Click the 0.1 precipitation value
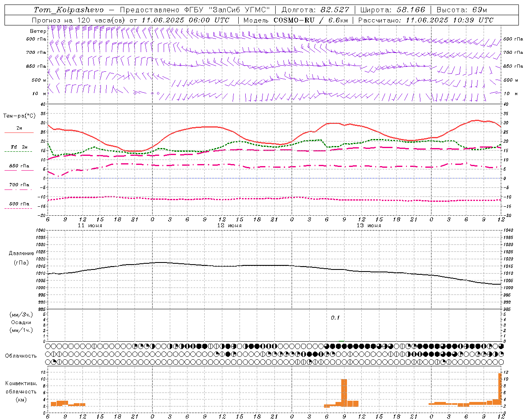Viewport: 525px width, 420px height. point(336,317)
